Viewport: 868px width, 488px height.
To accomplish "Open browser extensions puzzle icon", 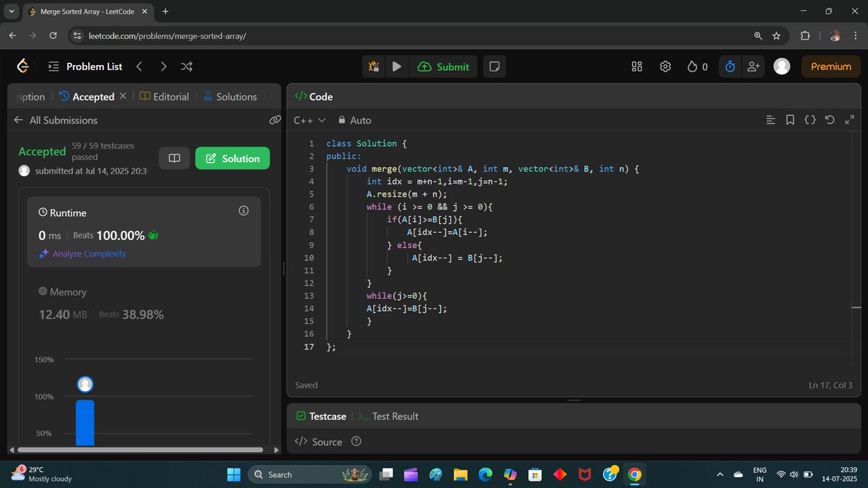I will coord(805,35).
